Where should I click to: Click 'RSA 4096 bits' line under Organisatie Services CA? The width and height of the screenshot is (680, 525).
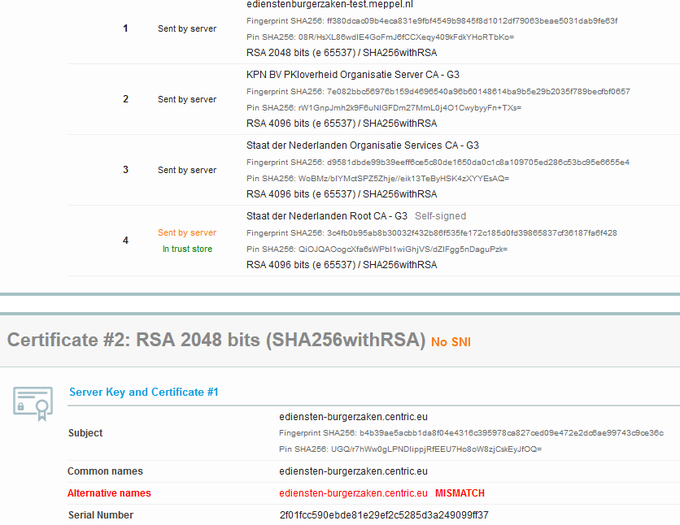[342, 194]
